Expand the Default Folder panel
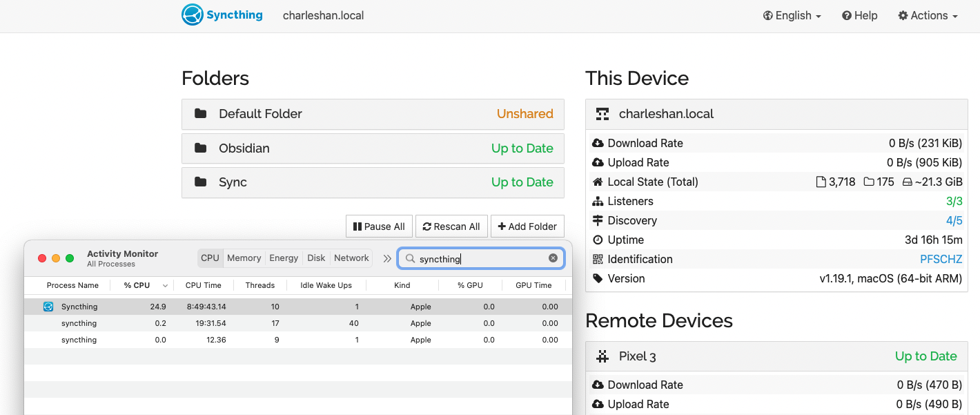The image size is (980, 415). tap(373, 114)
